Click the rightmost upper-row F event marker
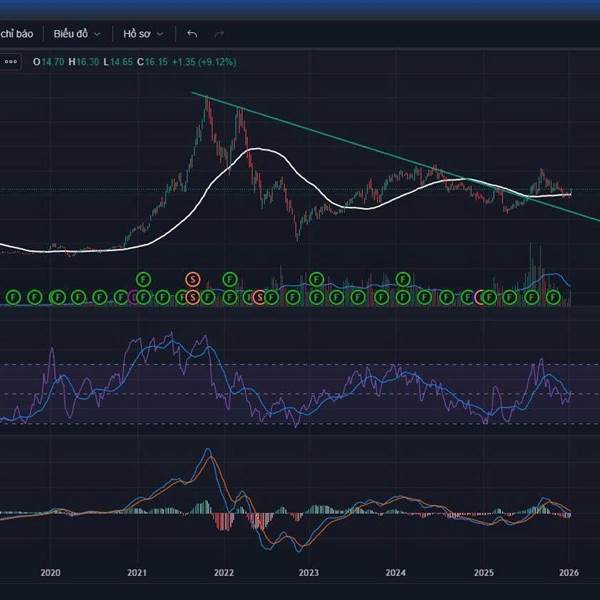The image size is (600, 600). coord(403,278)
